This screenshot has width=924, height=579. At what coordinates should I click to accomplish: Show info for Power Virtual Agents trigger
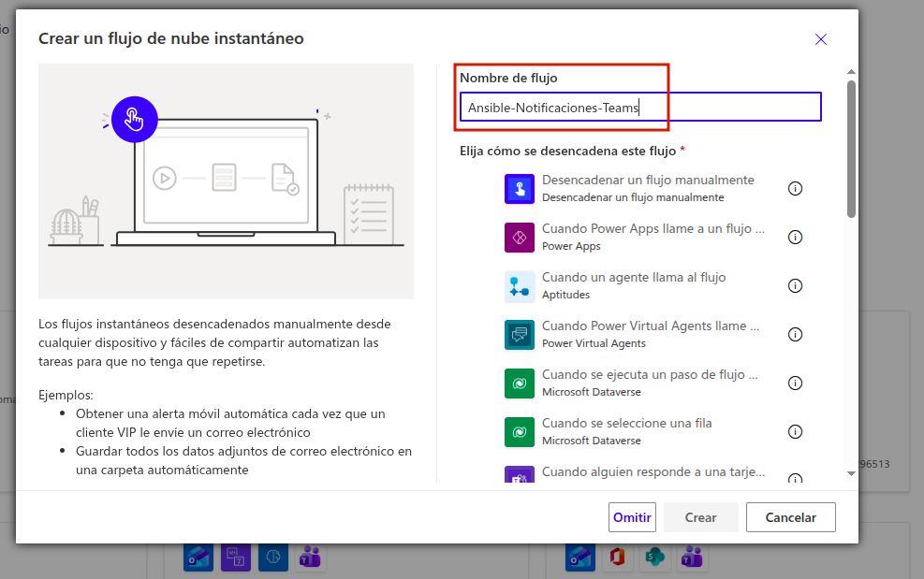pyautogui.click(x=795, y=335)
